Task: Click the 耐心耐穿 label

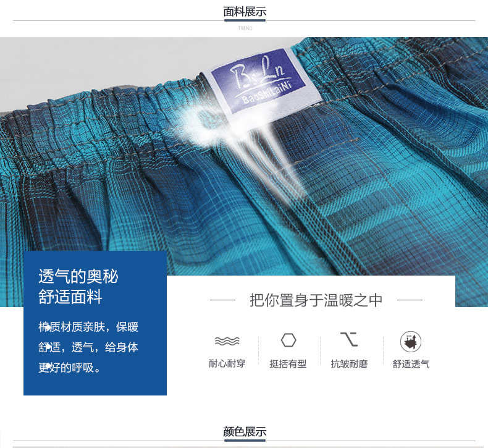Action: [x=227, y=363]
